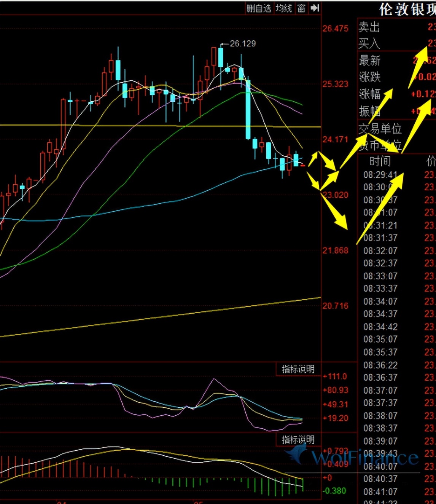Open 指标说明 above the MACD histogram panel
Image resolution: width=436 pixels, height=504 pixels.
pos(298,440)
